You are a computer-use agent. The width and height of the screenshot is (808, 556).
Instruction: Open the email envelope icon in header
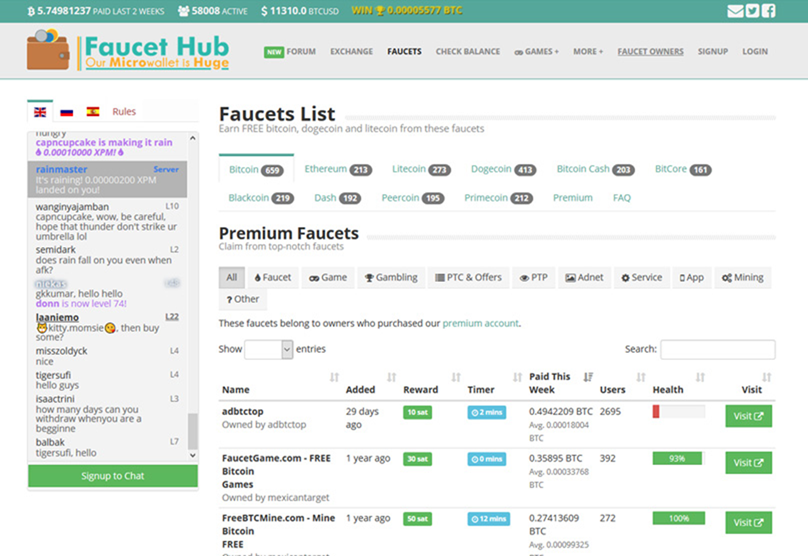coord(735,11)
